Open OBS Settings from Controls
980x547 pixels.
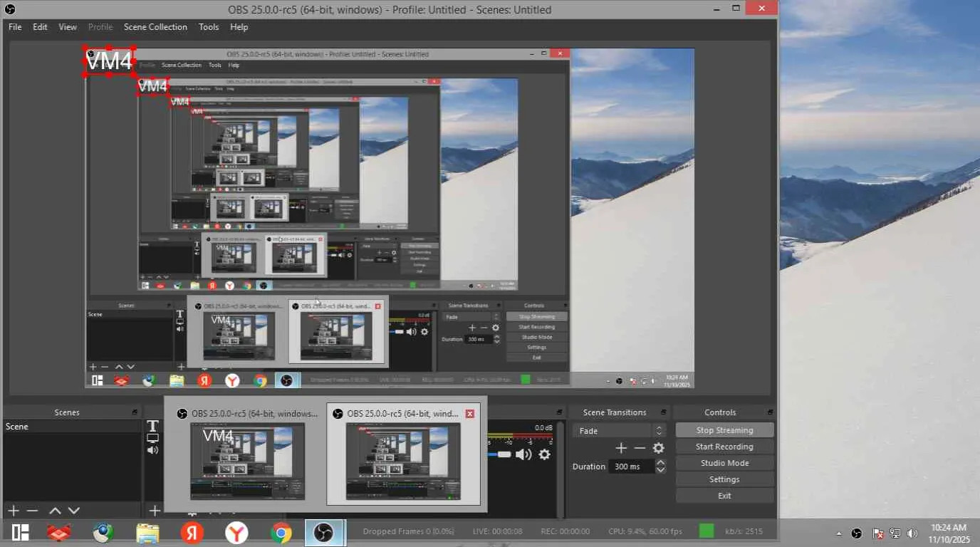click(724, 479)
